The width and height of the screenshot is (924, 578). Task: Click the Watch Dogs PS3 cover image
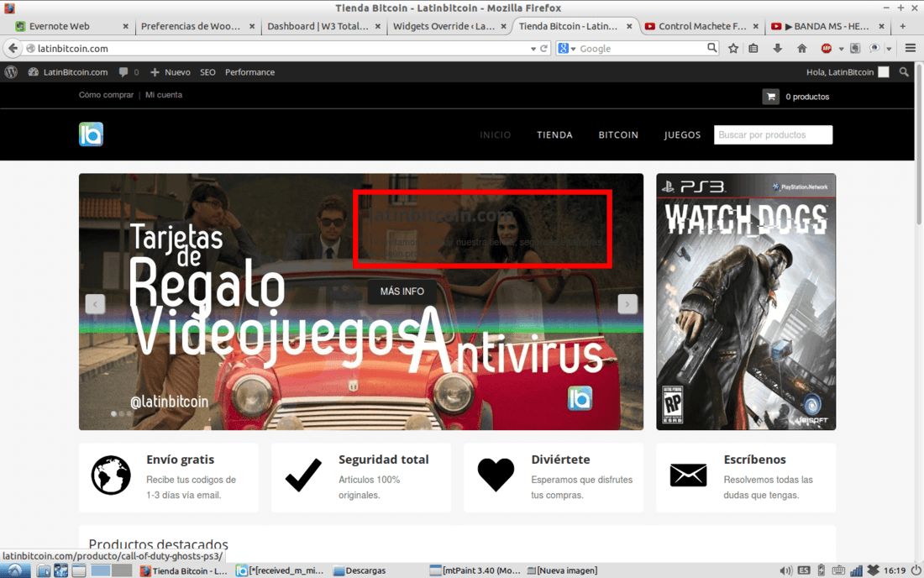pos(746,302)
